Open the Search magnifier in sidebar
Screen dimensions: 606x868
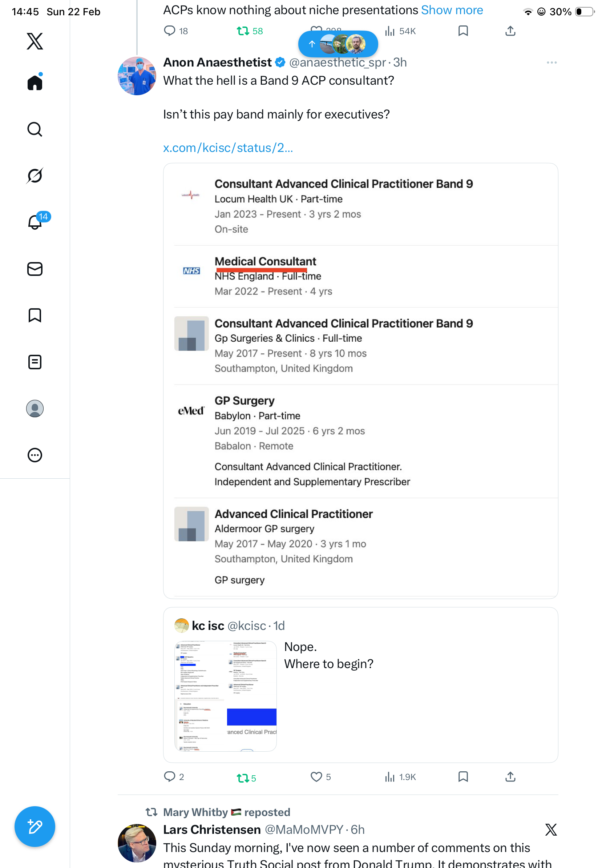[x=35, y=129]
